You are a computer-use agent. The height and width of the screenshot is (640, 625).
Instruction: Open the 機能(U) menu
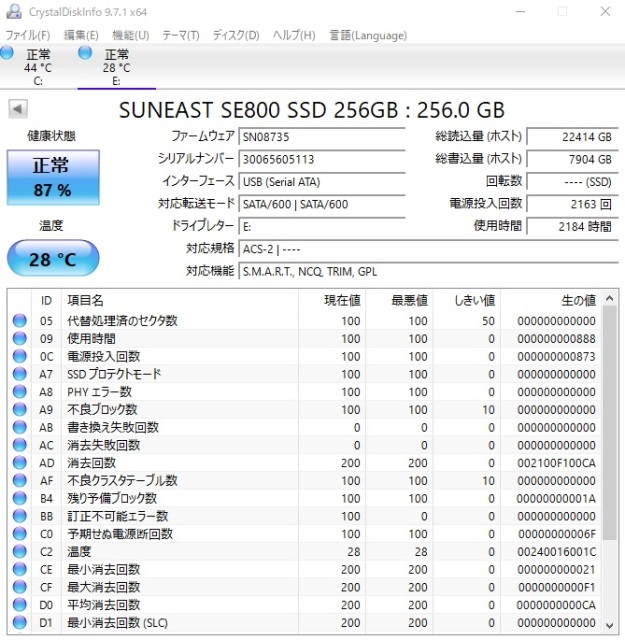pyautogui.click(x=131, y=35)
